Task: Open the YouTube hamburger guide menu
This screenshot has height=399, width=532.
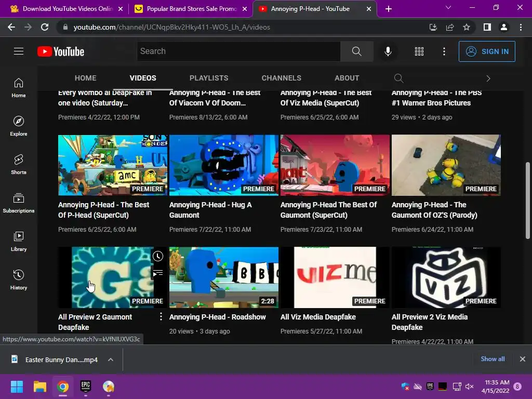Action: point(19,51)
